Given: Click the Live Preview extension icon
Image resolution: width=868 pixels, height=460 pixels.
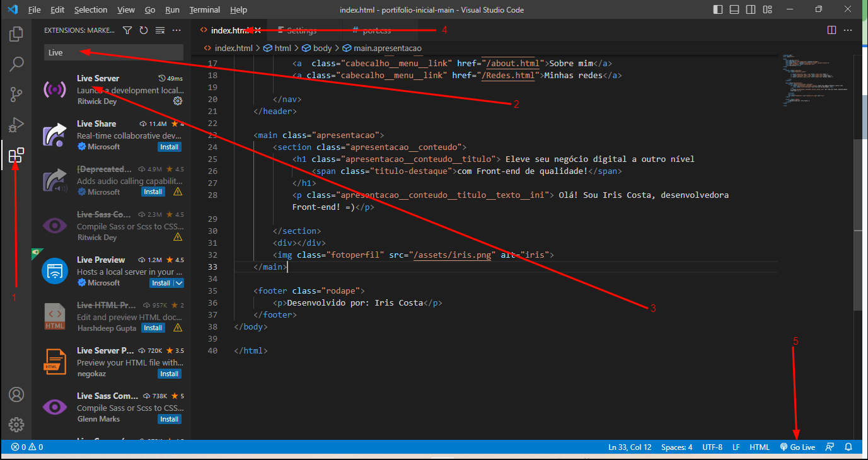Looking at the screenshot, I should click(55, 270).
